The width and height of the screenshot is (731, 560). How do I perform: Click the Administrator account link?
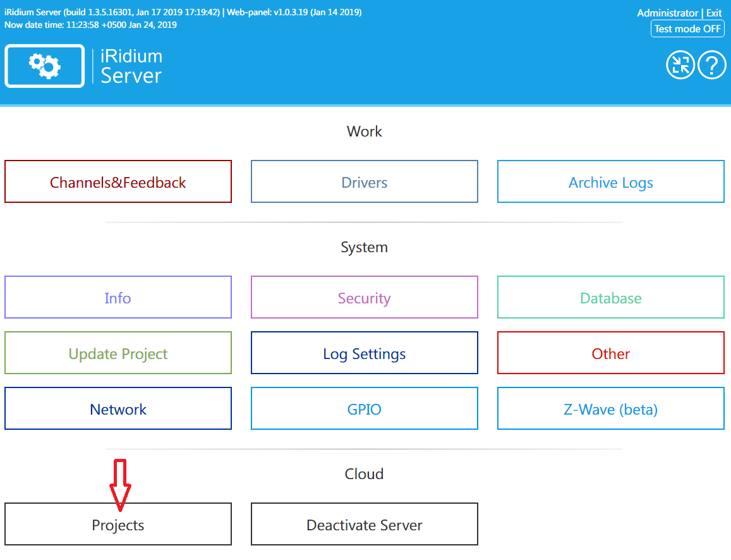click(x=668, y=13)
